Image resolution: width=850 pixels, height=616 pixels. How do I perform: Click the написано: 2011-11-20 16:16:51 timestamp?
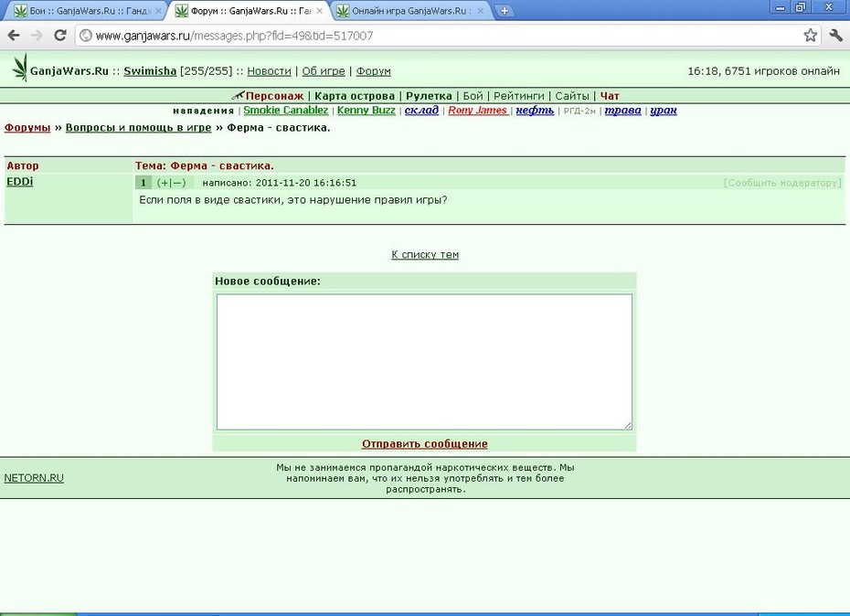279,183
